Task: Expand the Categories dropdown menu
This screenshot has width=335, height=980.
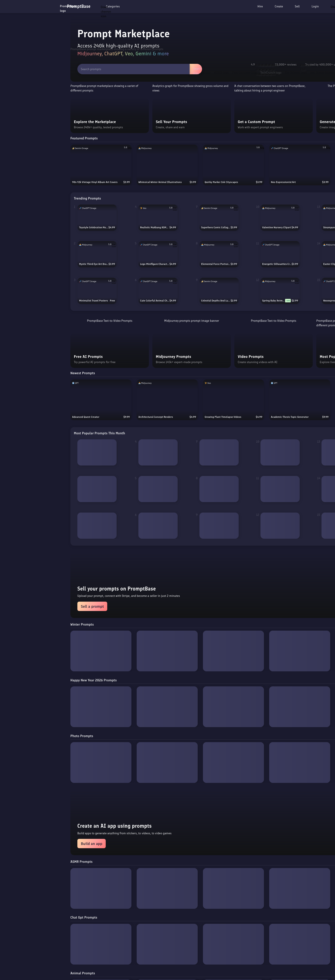Action: click(x=112, y=7)
